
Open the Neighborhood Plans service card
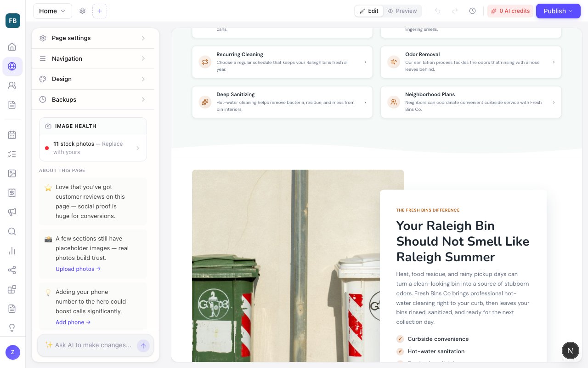pos(471,102)
